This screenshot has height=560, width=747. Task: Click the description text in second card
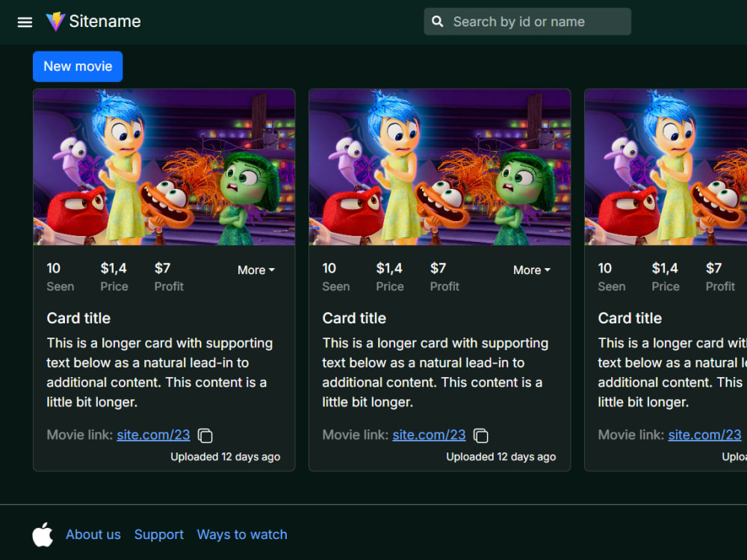pyautogui.click(x=435, y=373)
